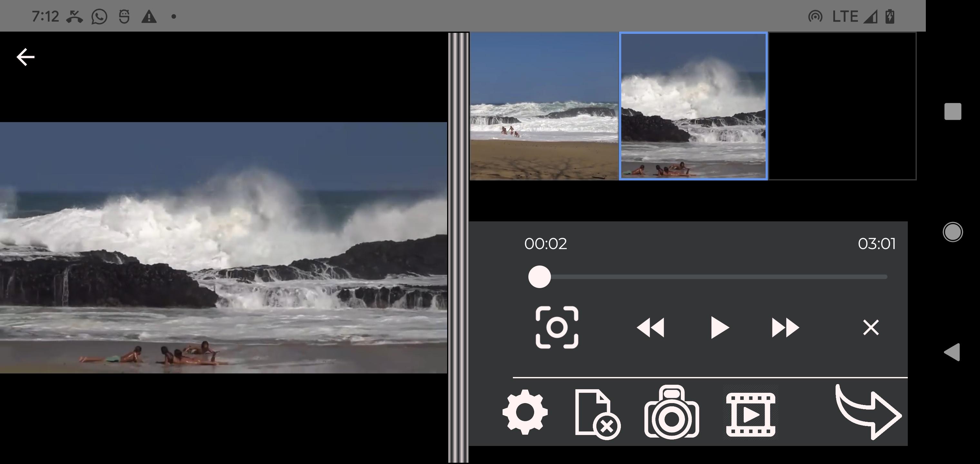Tap the total duration 03:01
Viewport: 980px width, 464px height.
[x=877, y=244]
